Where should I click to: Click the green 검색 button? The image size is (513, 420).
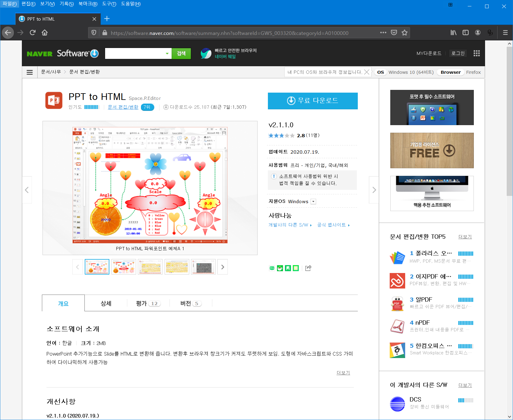tap(181, 53)
